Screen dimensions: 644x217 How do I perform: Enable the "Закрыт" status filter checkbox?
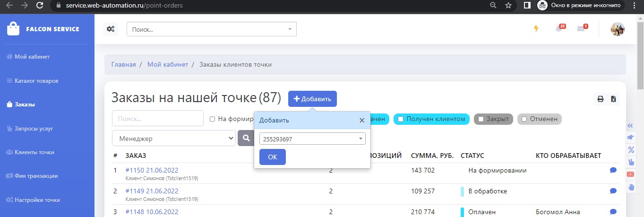(x=481, y=119)
